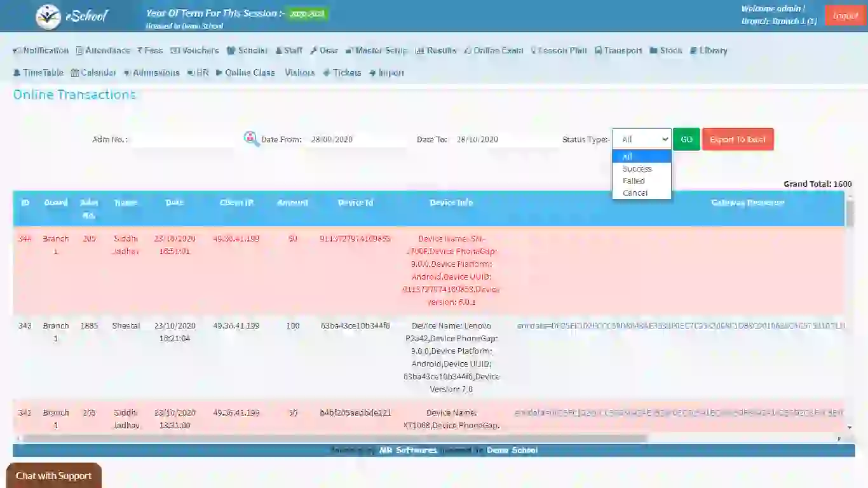Open the Notification menu
This screenshot has width=868, height=488.
41,50
